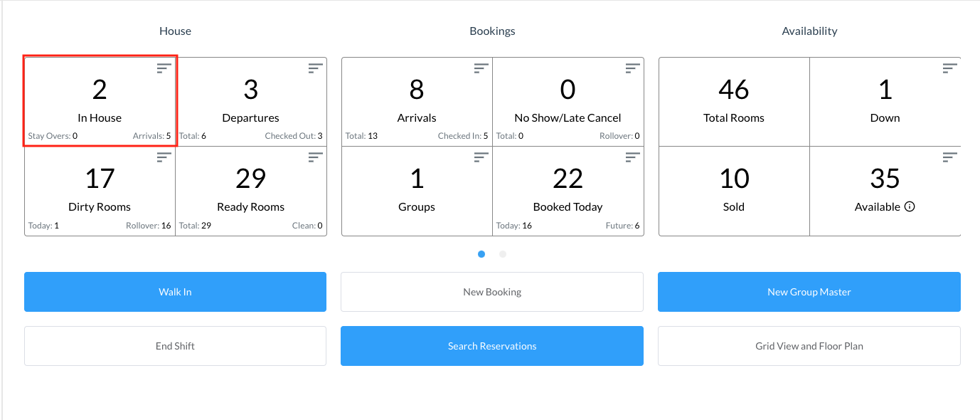Click the report icon on the Departures tile
980x420 pixels.
tap(315, 68)
